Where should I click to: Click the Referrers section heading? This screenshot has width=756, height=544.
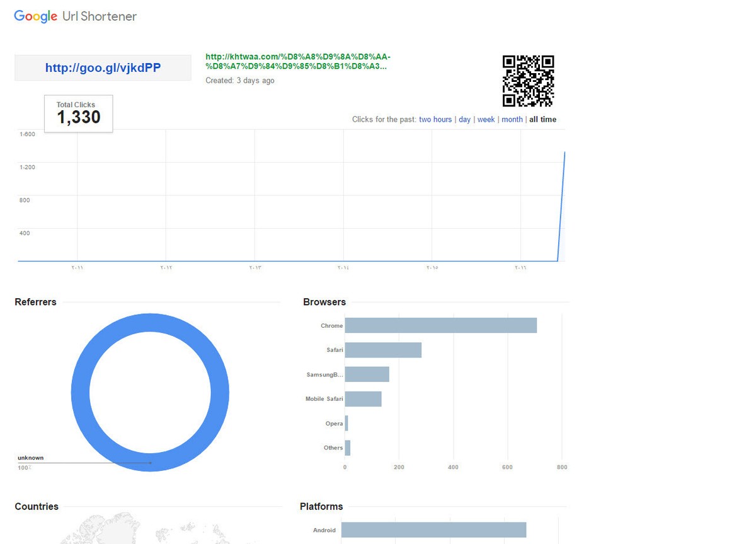(35, 302)
